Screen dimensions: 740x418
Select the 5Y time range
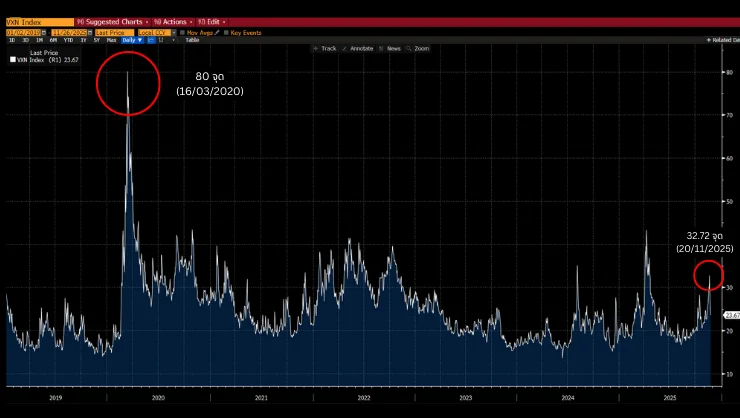point(97,40)
